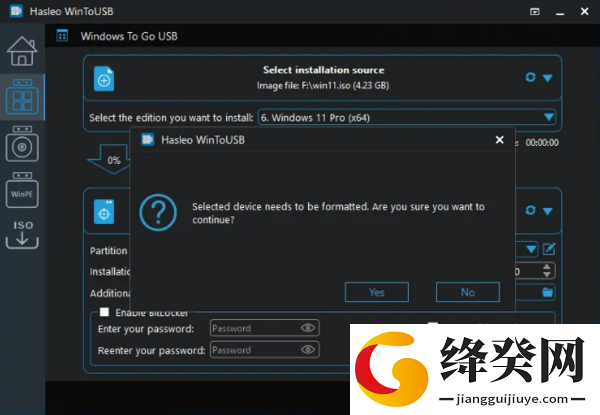The height and width of the screenshot is (415, 600).
Task: Open the ISO download sidebar icon
Action: click(x=22, y=234)
